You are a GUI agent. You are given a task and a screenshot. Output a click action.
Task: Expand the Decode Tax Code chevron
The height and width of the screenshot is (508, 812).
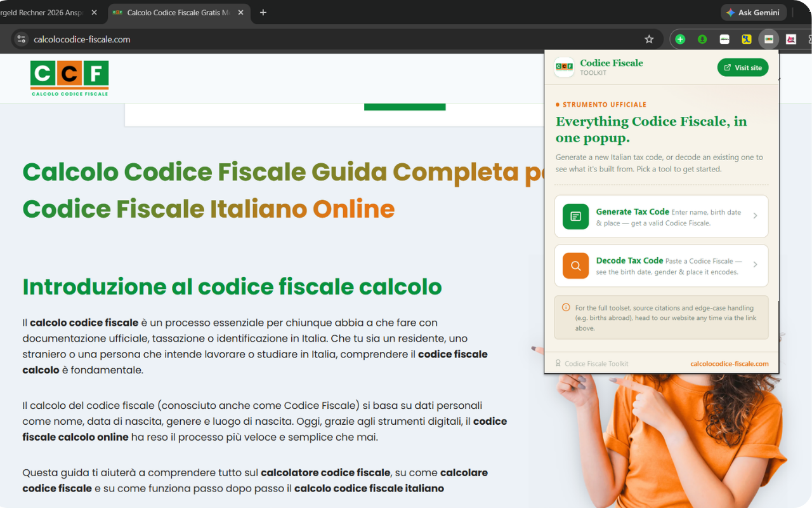point(755,265)
